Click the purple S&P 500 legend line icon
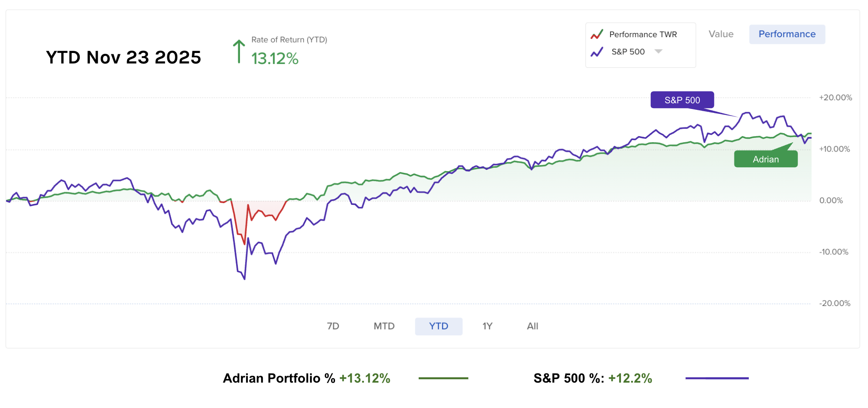Image resolution: width=868 pixels, height=408 pixels. 597,52
